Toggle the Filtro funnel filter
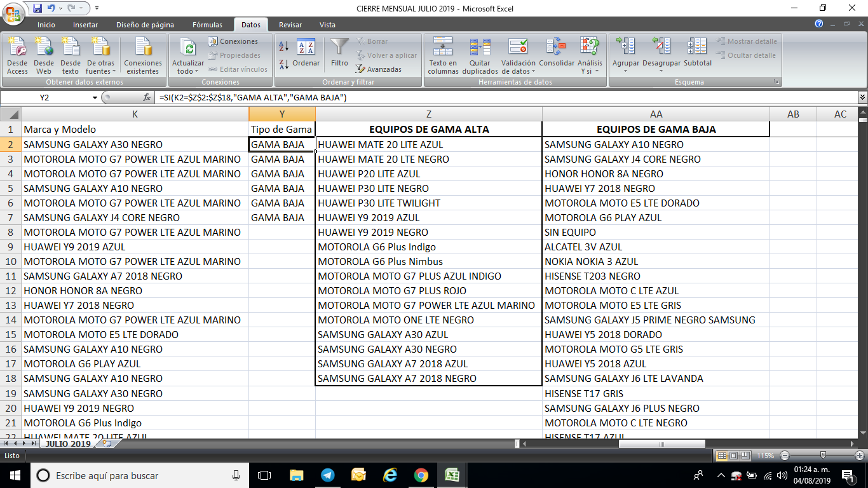This screenshot has width=868, height=488. pos(339,52)
